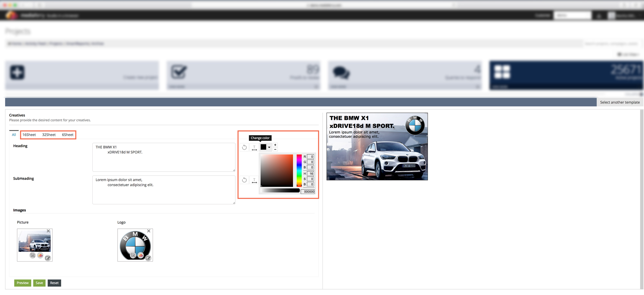Adjust SubHeading text width spacing icon
Screen dimensions: 644x295
coord(254,180)
